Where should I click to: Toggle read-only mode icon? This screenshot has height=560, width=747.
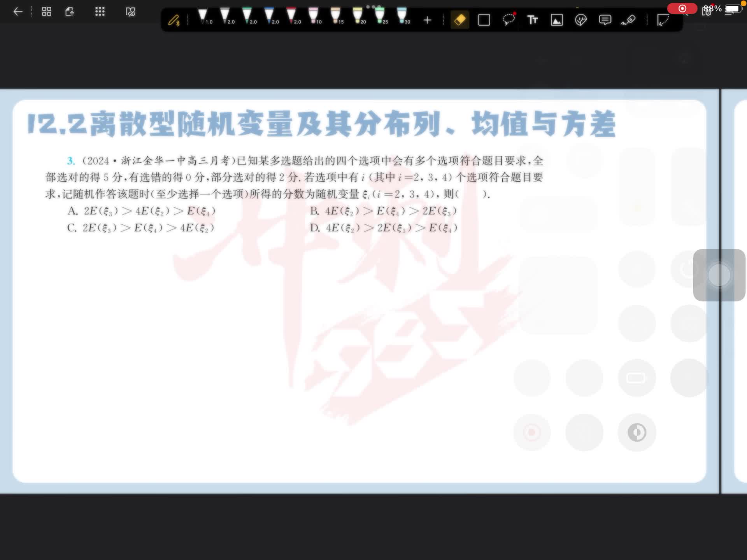tap(131, 12)
